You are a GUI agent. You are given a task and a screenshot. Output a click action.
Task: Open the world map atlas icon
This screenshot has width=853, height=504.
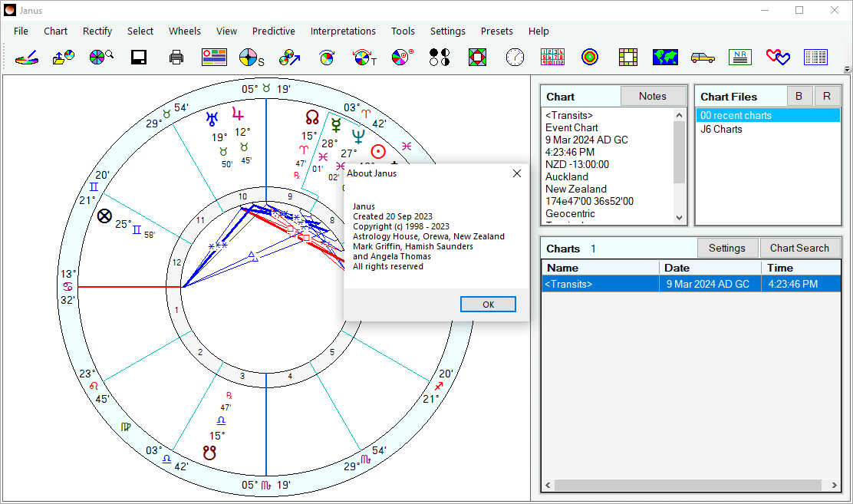[x=665, y=57]
